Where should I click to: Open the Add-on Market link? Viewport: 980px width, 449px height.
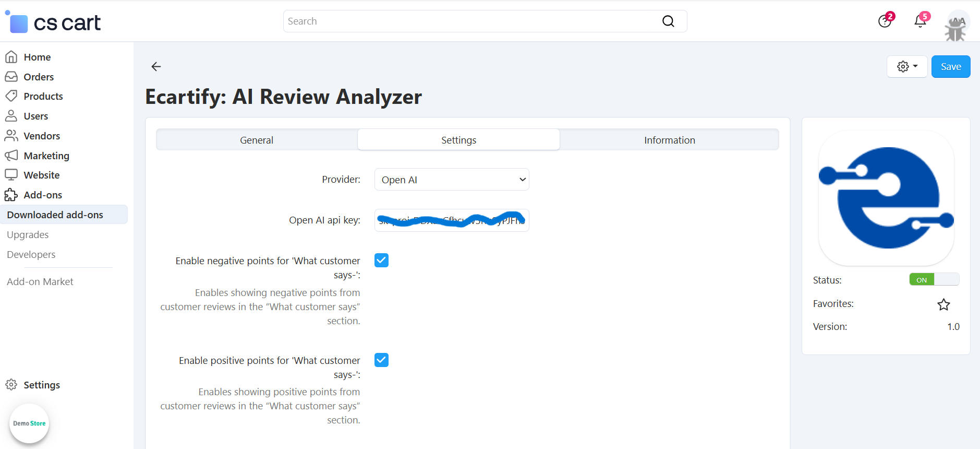[40, 282]
